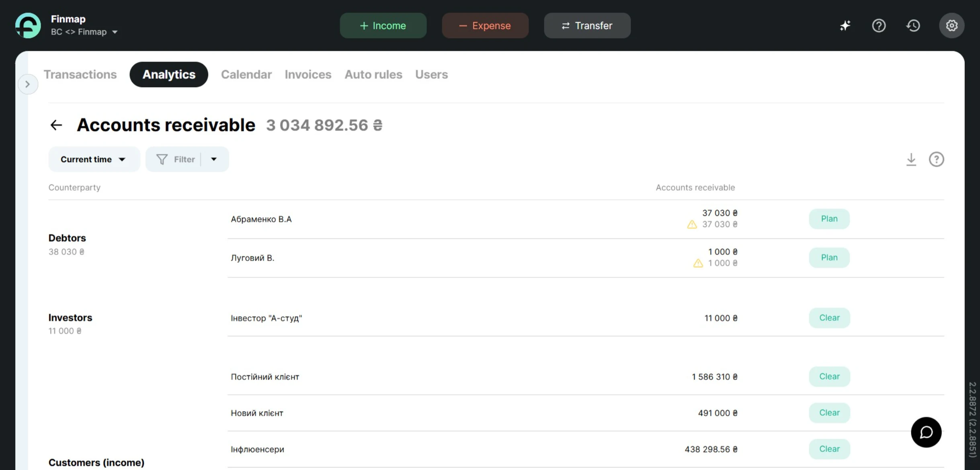Screen dimensions: 980x470
Task: Open the history clock icon
Action: 913,25
